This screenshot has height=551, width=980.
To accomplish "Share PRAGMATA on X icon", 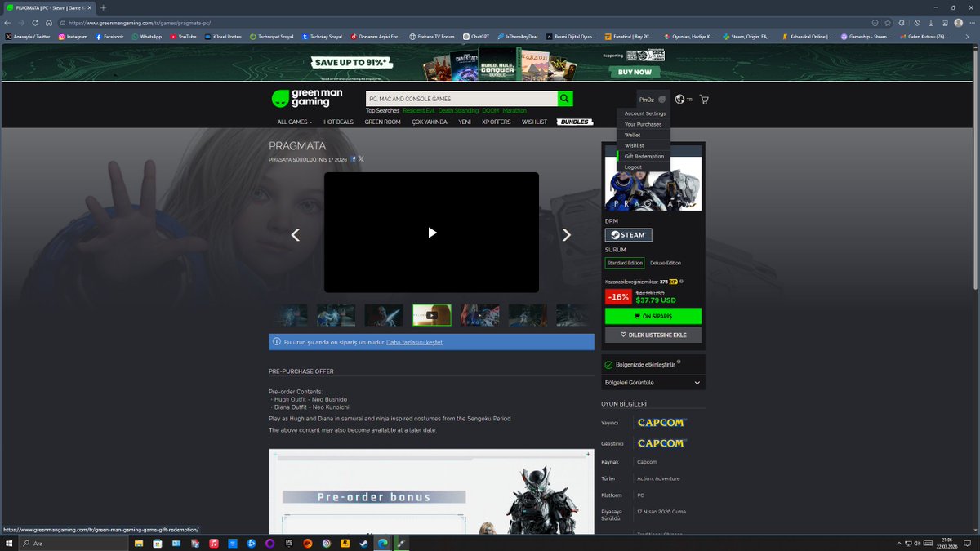I will pyautogui.click(x=361, y=159).
